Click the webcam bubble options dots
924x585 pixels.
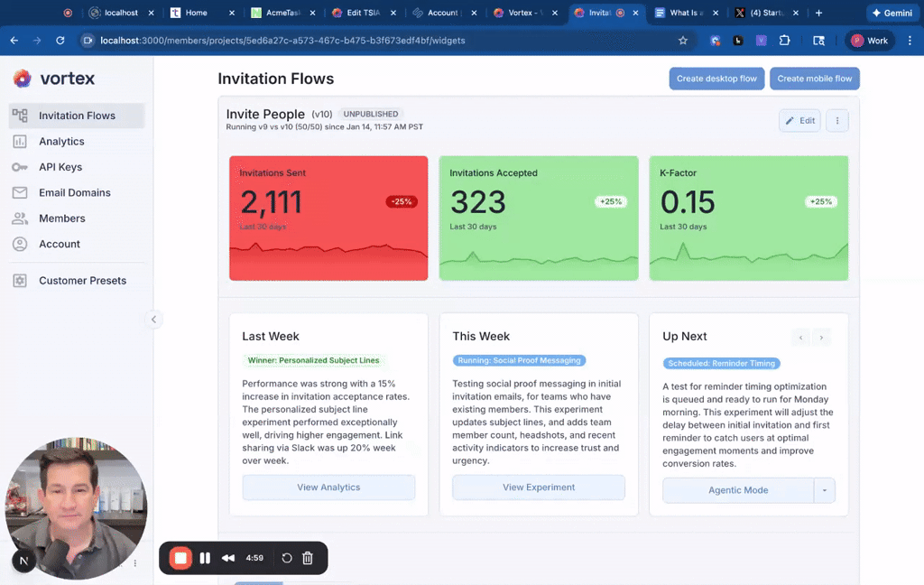(135, 563)
